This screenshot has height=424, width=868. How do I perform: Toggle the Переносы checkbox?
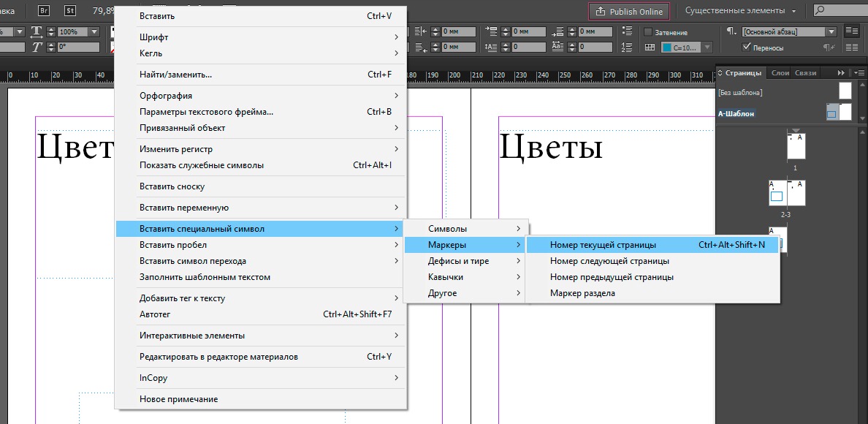click(746, 48)
